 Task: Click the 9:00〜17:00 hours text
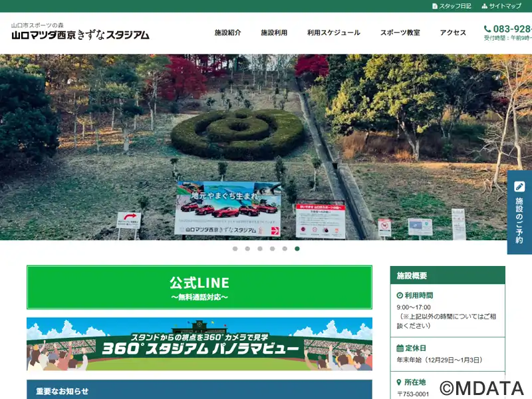coord(414,307)
